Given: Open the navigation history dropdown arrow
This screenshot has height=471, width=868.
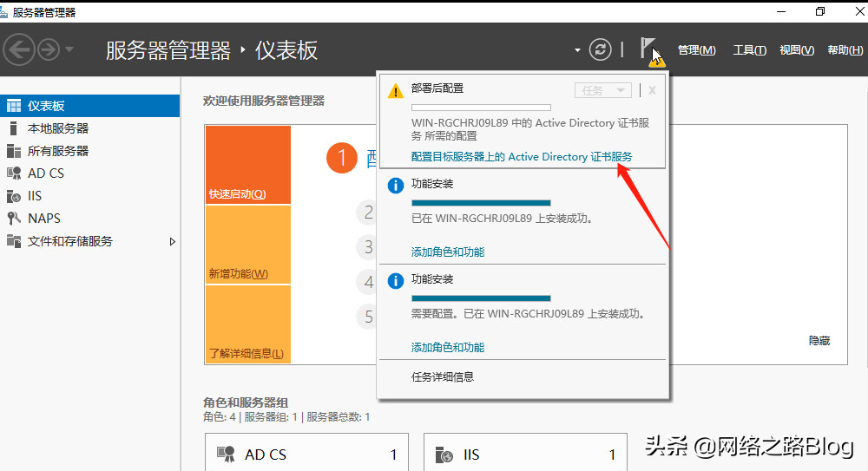Looking at the screenshot, I should pyautogui.click(x=69, y=49).
